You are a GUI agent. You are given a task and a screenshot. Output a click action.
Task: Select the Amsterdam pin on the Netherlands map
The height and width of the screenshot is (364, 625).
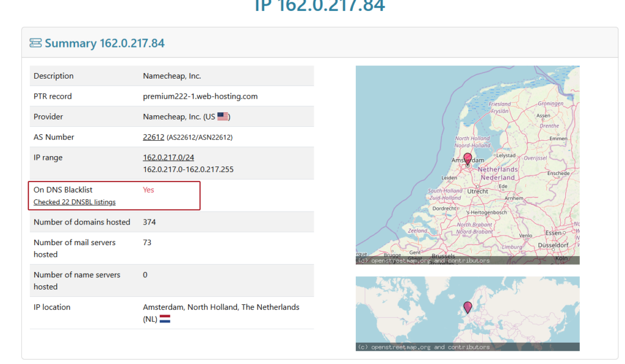click(x=468, y=160)
